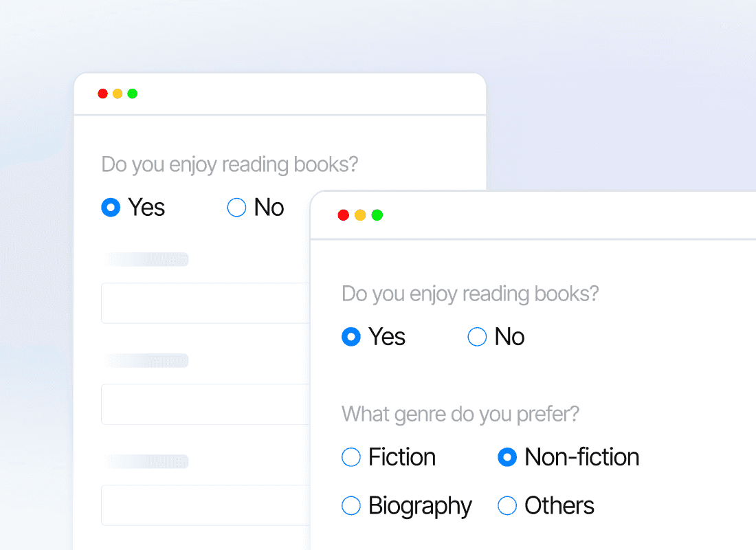Screen dimensions: 756x550
Task: Click green maximize dot of front window
Action: click(377, 215)
